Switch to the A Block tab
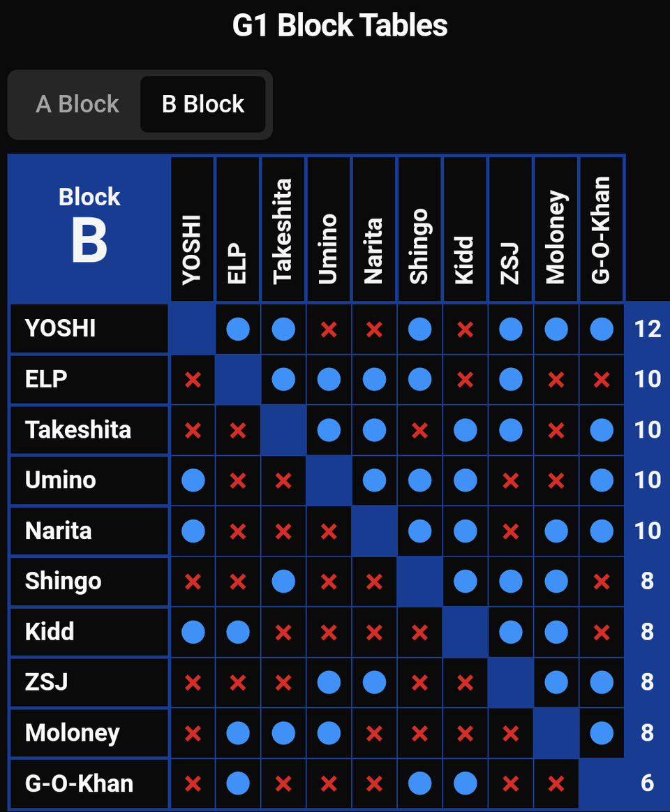The image size is (670, 812). tap(77, 104)
